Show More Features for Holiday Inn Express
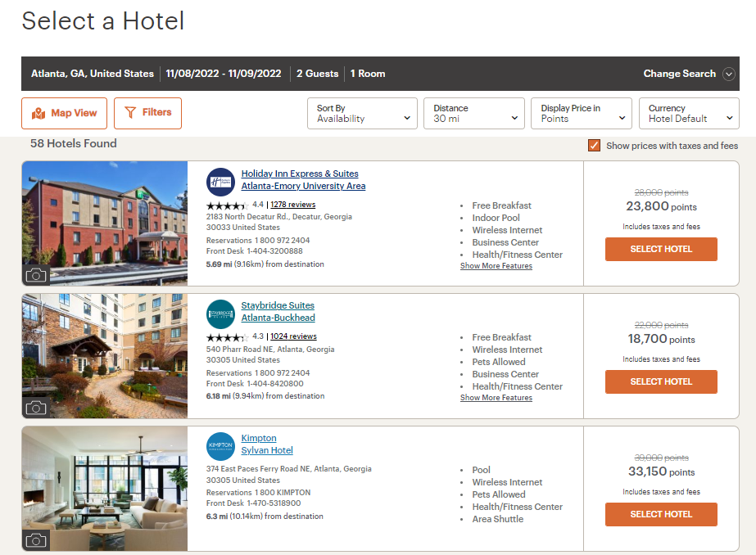Image resolution: width=756 pixels, height=555 pixels. pos(496,265)
